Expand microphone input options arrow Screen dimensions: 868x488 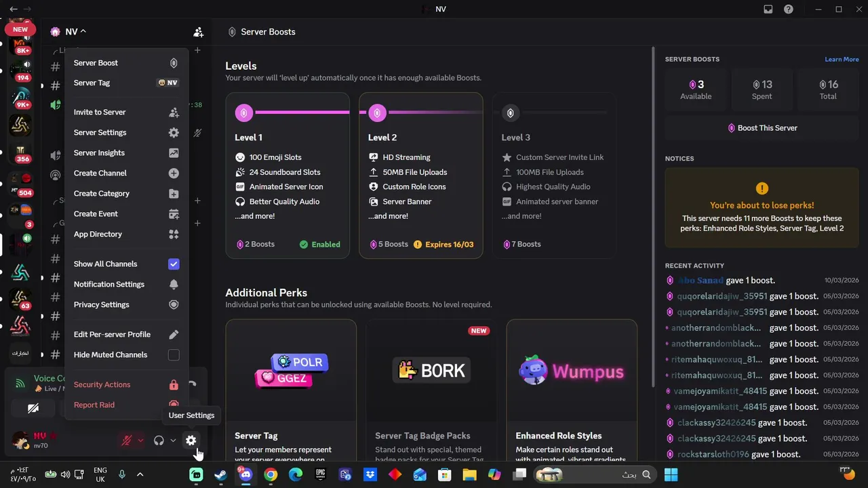(x=140, y=441)
